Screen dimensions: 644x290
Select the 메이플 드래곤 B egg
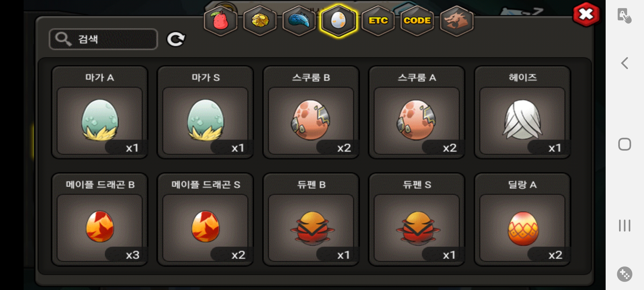point(100,219)
